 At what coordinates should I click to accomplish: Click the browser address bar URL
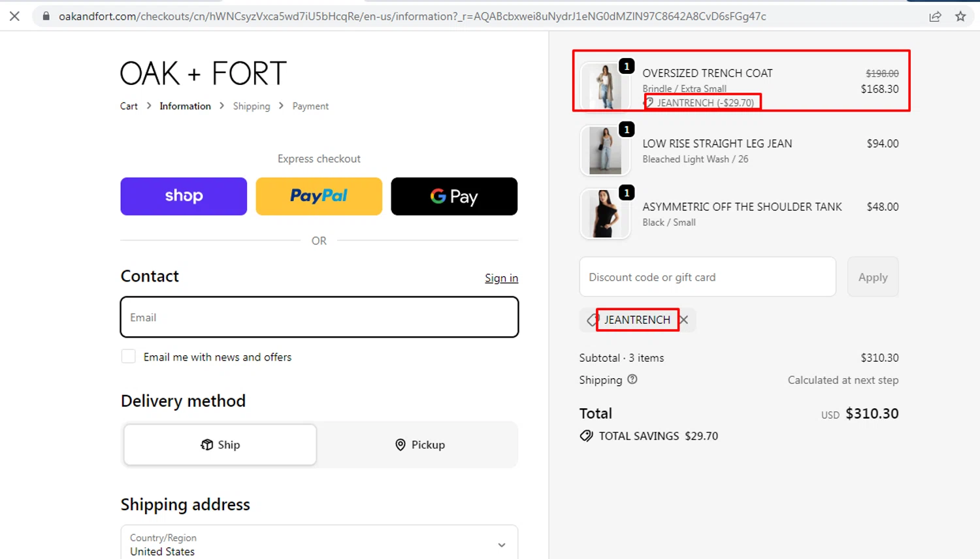point(412,16)
